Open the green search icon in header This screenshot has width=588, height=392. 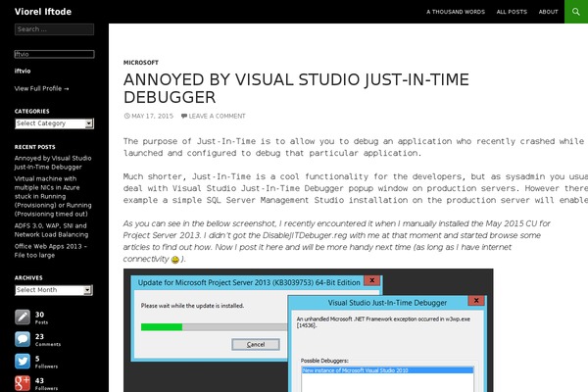pos(576,12)
